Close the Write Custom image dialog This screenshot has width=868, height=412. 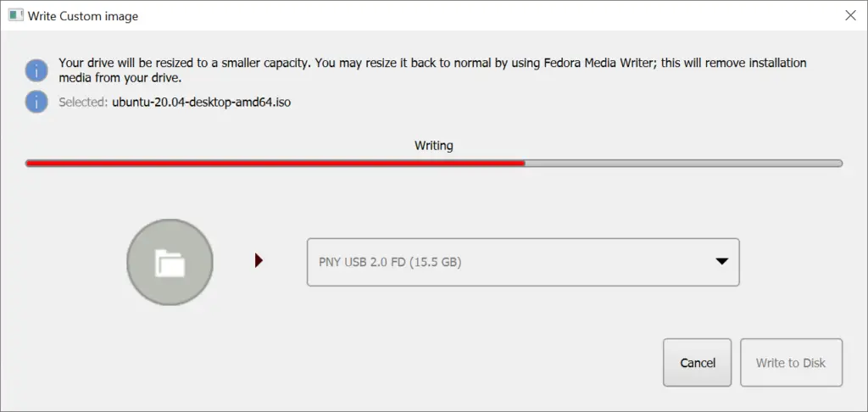(851, 15)
